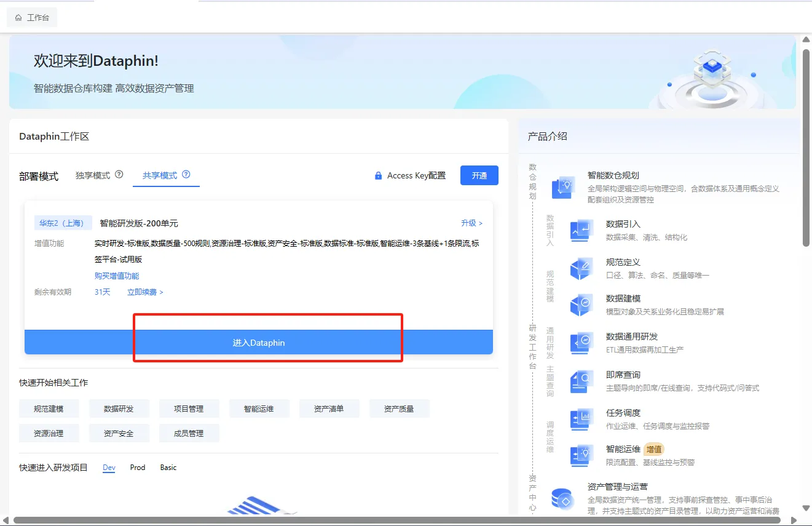812x526 pixels.
Task: Open the 成员管理 quick start shortcut
Action: tap(189, 433)
